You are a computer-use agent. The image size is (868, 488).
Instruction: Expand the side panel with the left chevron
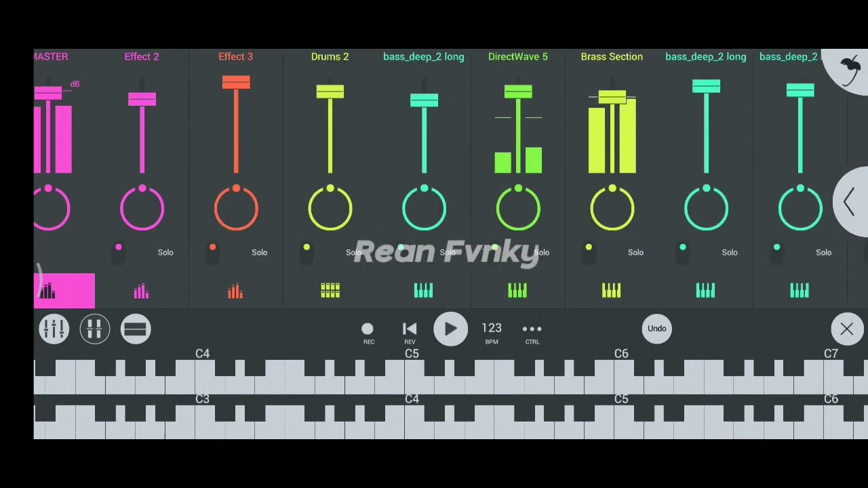pos(849,202)
